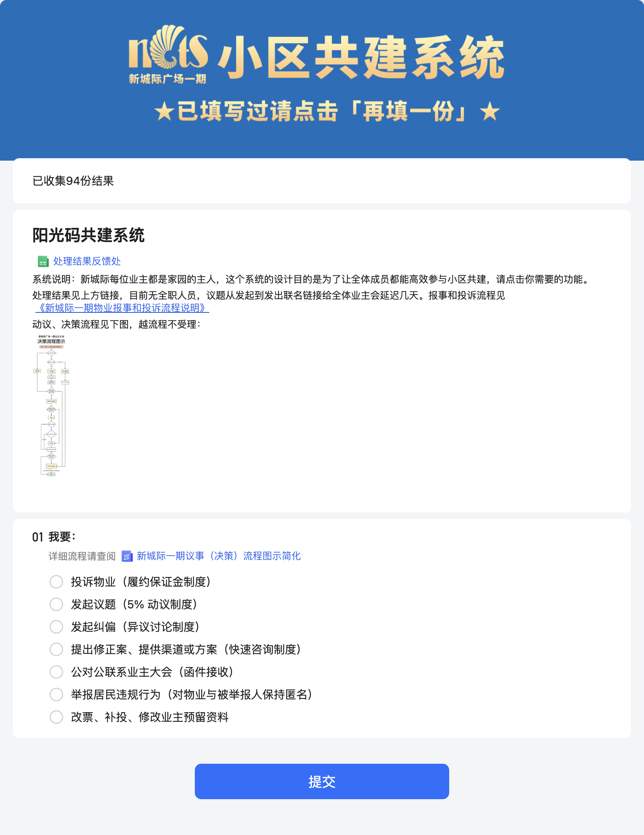
Task: Choose 提出修正案、提供渠道或方案 option
Action: 56,649
